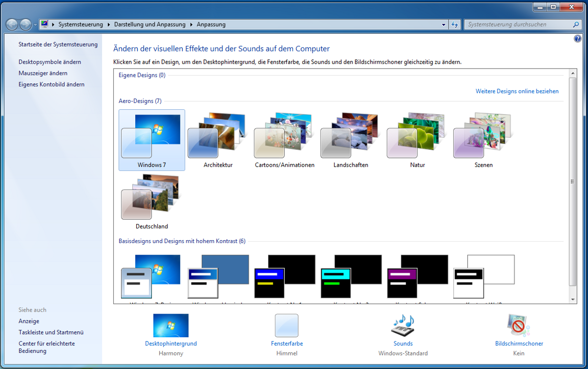Image resolution: width=588 pixels, height=369 pixels.
Task: Open the address bar history dropdown
Action: pyautogui.click(x=443, y=25)
